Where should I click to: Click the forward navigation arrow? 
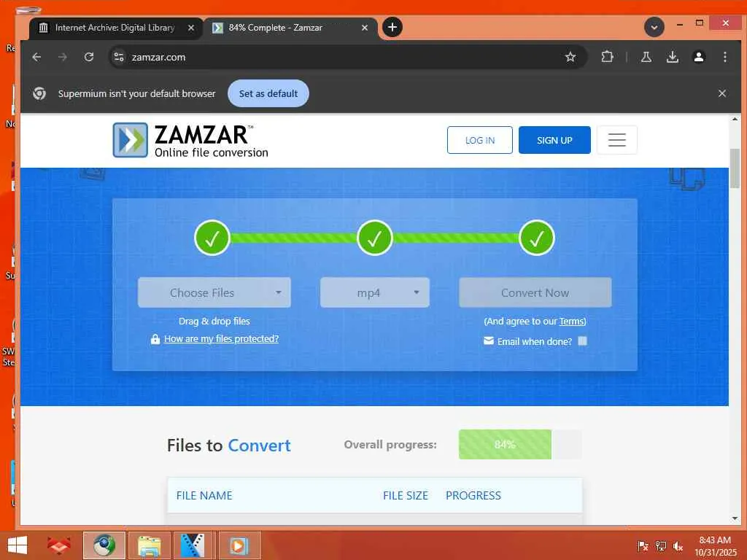click(x=63, y=57)
